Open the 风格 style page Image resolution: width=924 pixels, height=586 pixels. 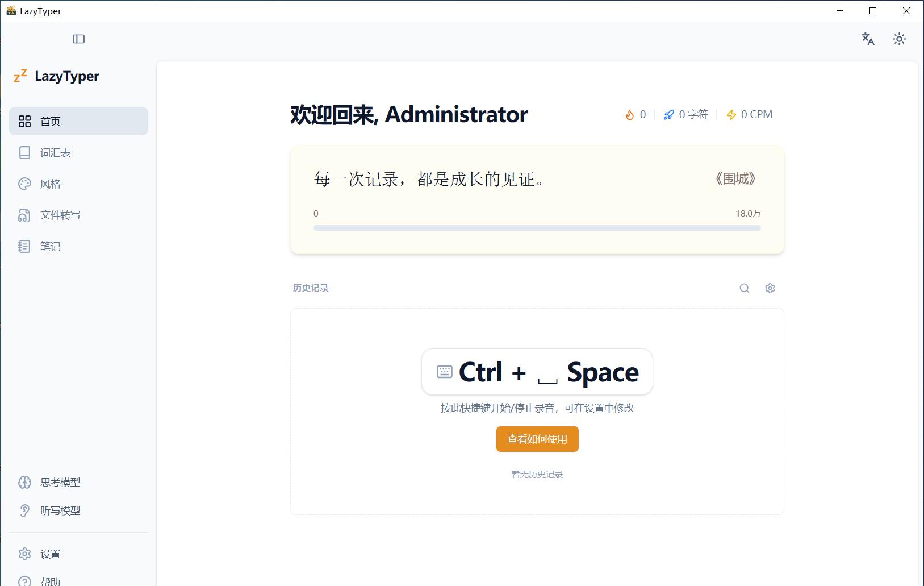[x=78, y=184]
